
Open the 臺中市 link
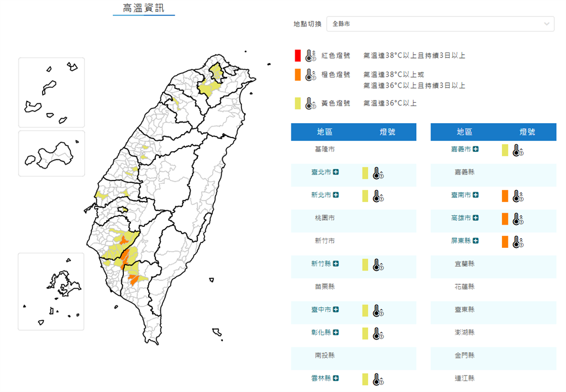coord(321,309)
